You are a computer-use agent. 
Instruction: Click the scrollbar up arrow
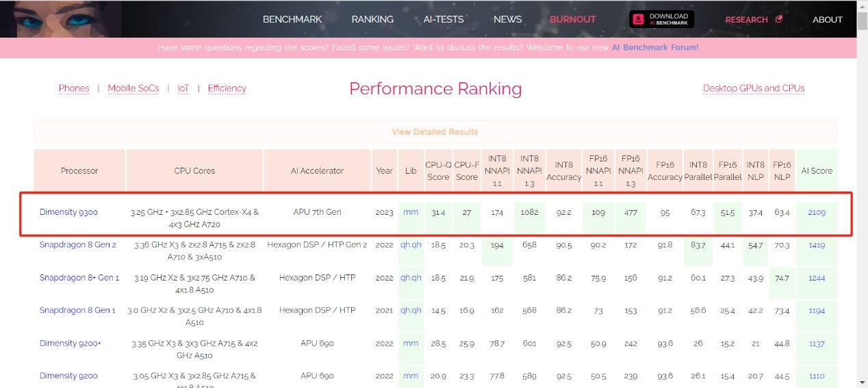[862, 5]
